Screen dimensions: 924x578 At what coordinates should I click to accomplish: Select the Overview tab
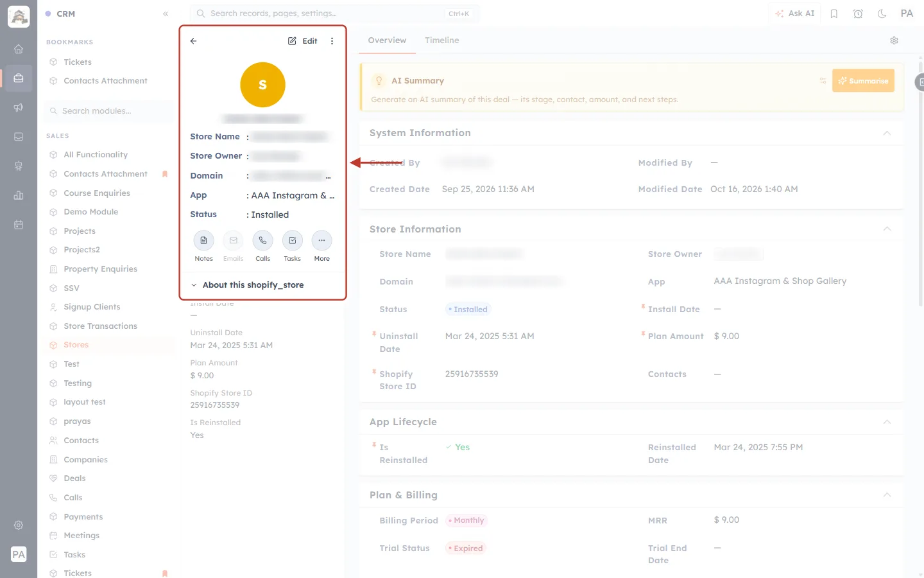tap(387, 40)
